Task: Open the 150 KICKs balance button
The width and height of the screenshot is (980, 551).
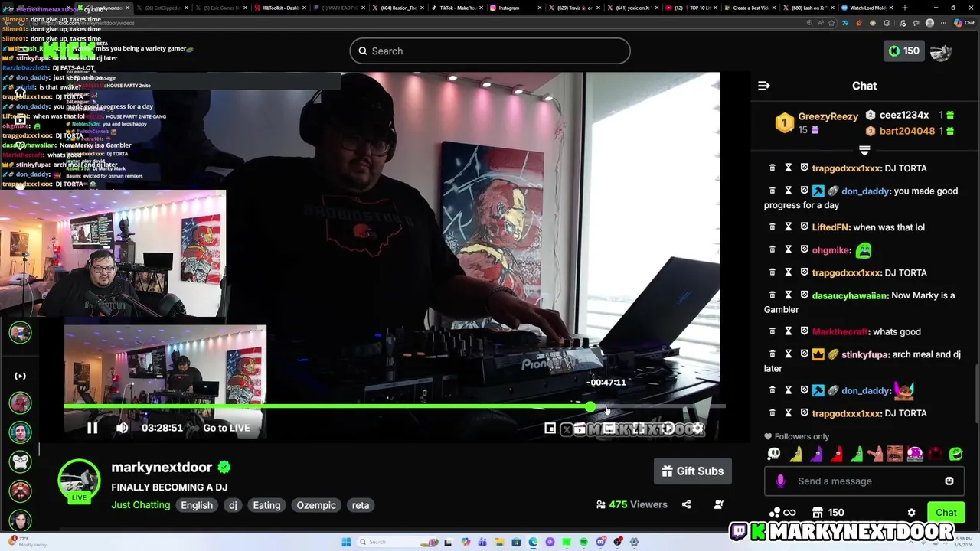Action: (x=903, y=51)
